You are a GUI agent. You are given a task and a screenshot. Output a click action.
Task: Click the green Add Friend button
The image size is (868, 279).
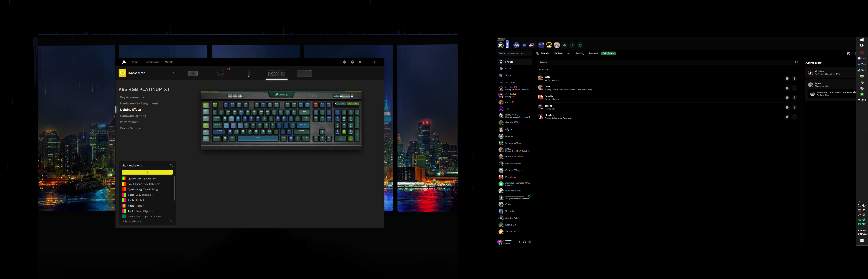(608, 54)
